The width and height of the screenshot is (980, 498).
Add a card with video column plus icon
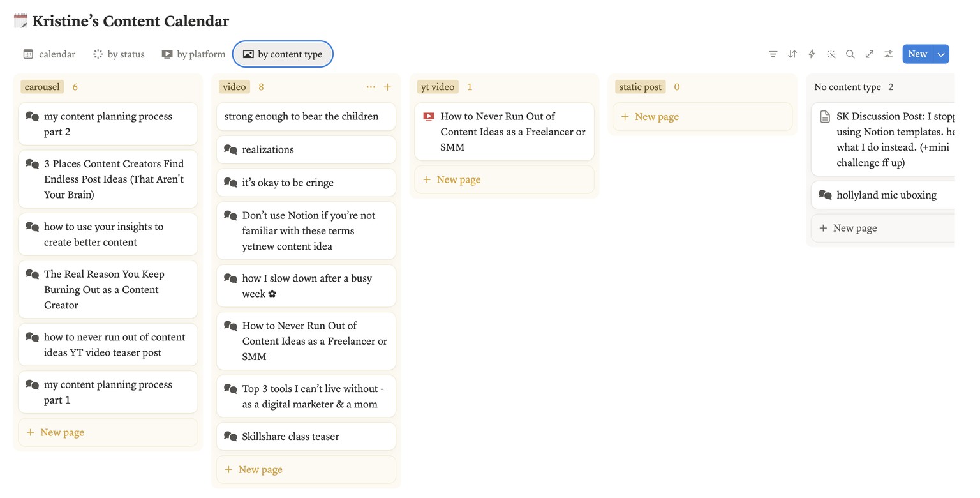click(x=387, y=87)
